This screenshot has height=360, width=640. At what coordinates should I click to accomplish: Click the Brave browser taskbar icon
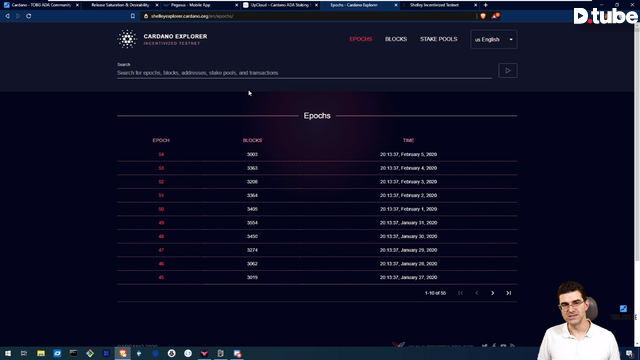[x=123, y=353]
